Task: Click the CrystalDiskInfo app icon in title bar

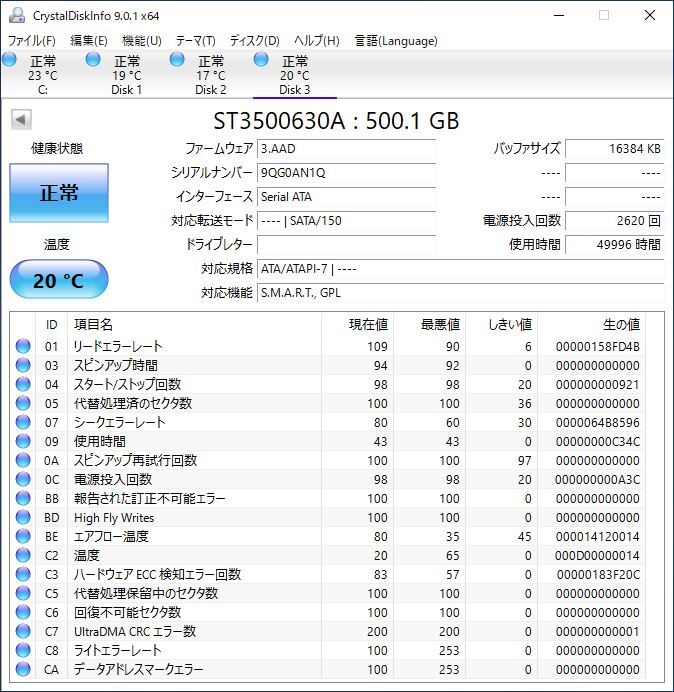Action: point(17,15)
